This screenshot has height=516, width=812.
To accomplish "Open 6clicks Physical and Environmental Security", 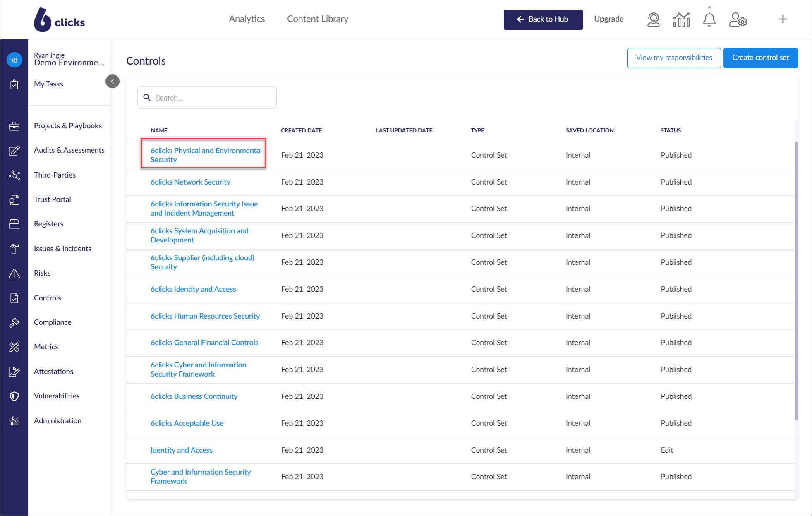I will click(206, 155).
